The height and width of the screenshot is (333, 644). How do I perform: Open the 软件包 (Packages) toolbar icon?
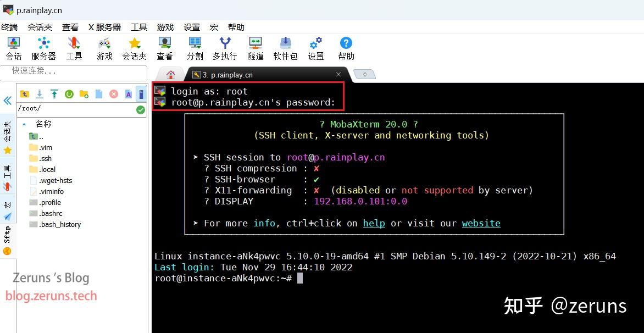point(285,48)
